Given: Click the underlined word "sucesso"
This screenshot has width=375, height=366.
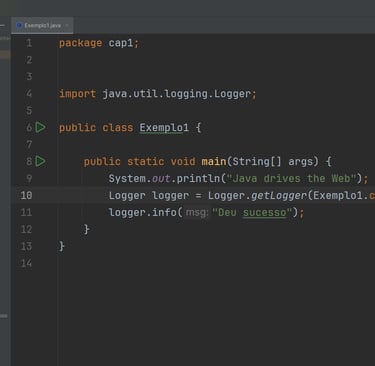Looking at the screenshot, I should (264, 213).
